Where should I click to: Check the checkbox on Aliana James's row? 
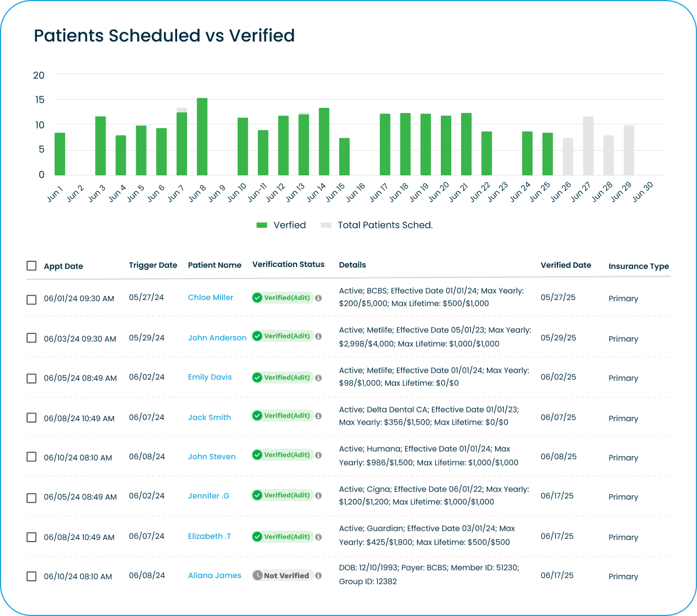coord(32,576)
